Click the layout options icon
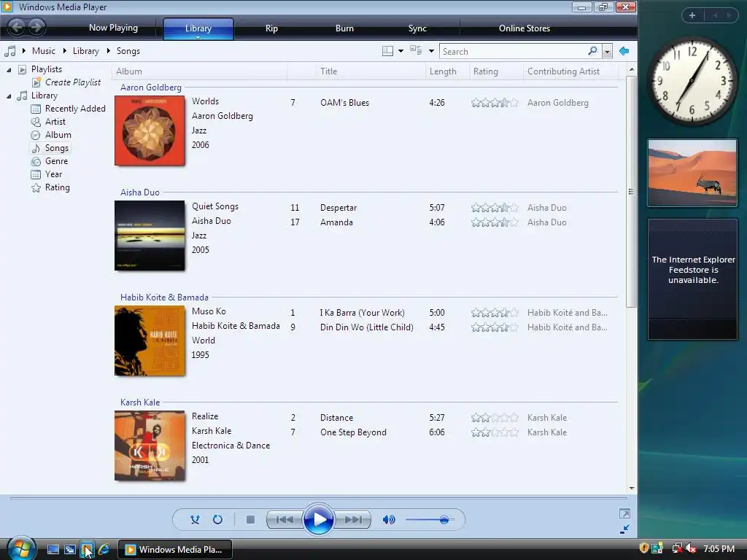 tap(388, 51)
